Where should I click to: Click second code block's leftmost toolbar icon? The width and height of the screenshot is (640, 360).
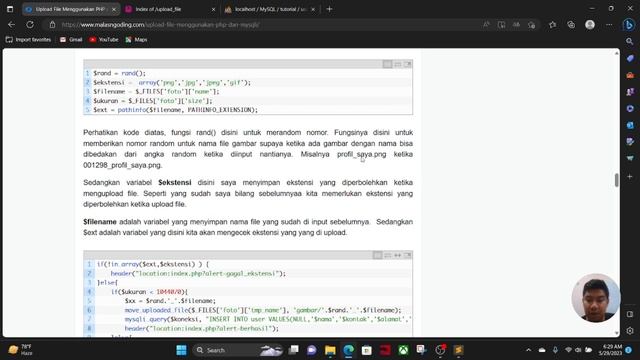[x=377, y=255]
